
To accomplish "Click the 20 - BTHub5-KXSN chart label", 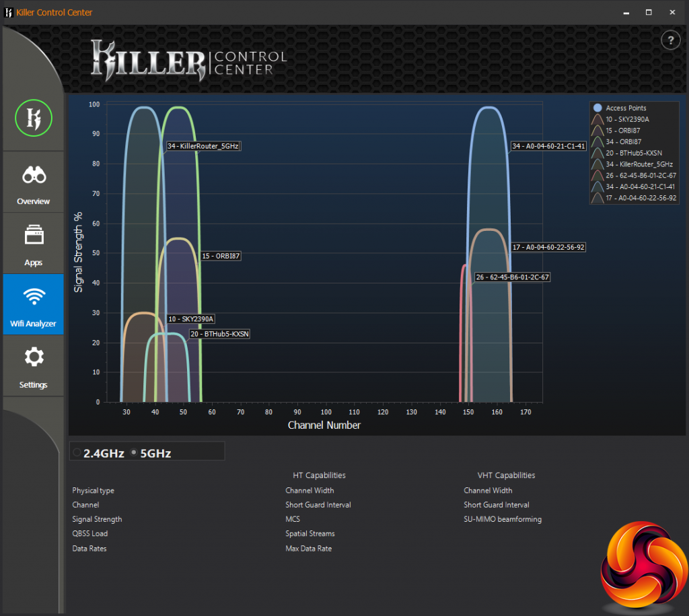I will pyautogui.click(x=219, y=334).
